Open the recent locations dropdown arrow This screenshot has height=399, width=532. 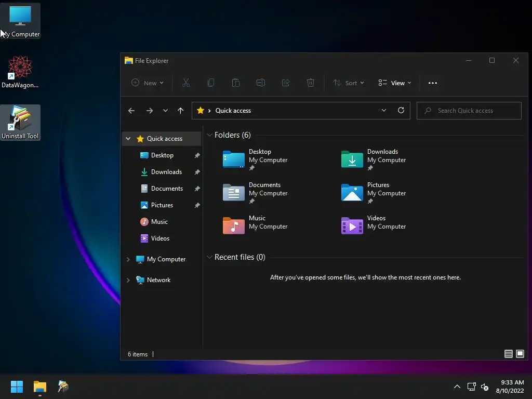point(165,111)
